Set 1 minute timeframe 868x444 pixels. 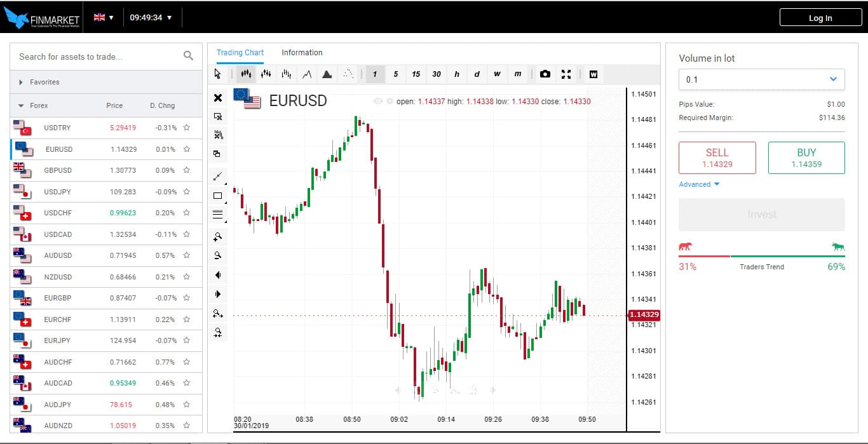click(375, 74)
